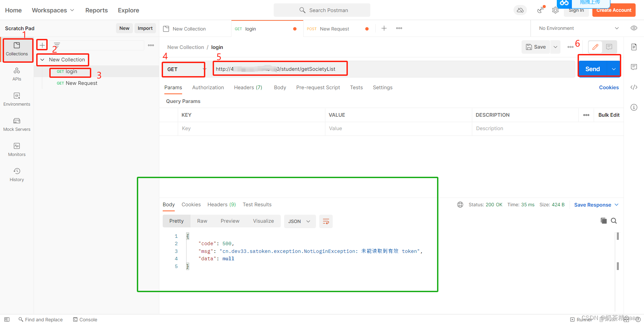Open tab bar more options ellipsis
This screenshot has width=644, height=324.
point(399,28)
